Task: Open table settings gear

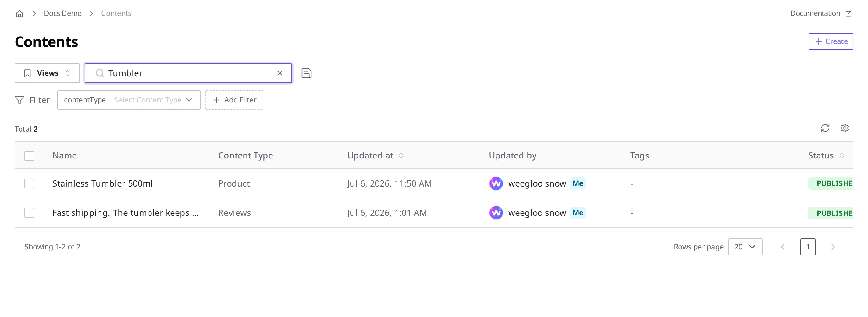Action: [845, 128]
